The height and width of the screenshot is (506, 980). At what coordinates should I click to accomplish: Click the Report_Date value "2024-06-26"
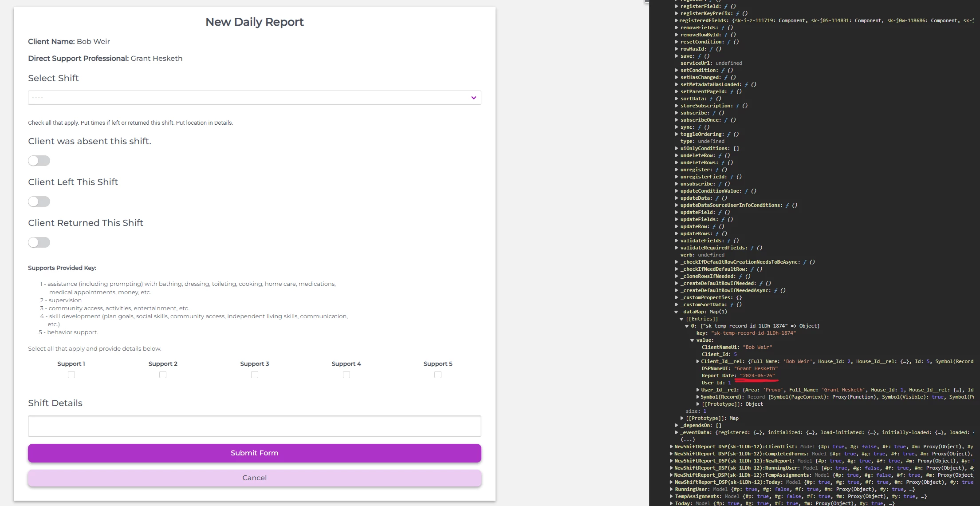click(758, 376)
